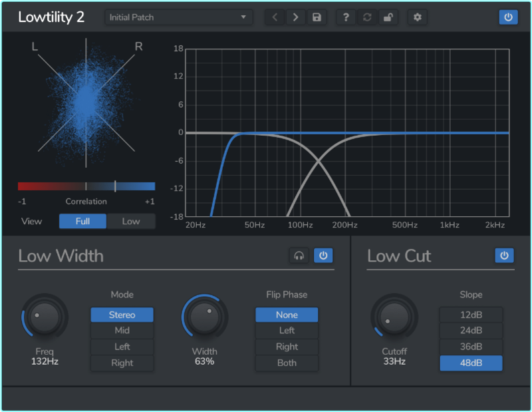532x412 pixels.
Task: Go to next preset arrow
Action: pyautogui.click(x=295, y=17)
